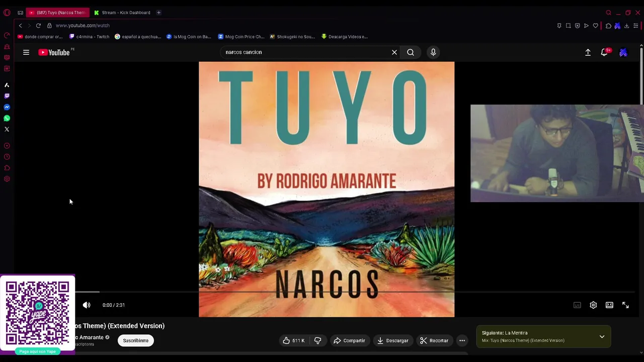
Task: Open the notifications bell
Action: (x=605, y=52)
